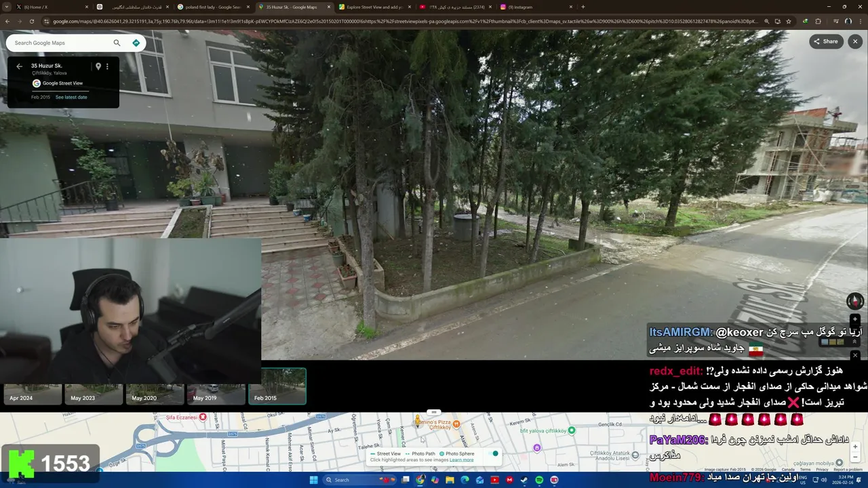Screen dimensions: 868x488
Task: Collapse the chat overlay with the double-chevron icon
Action: [855, 342]
